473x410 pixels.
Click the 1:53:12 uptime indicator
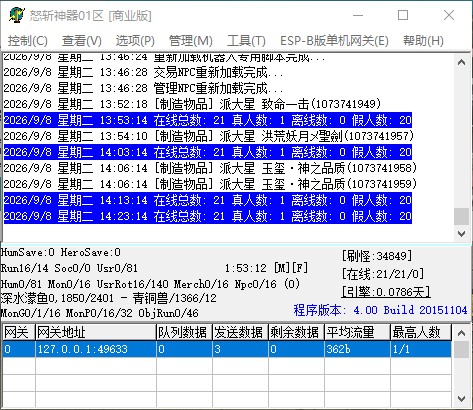(x=246, y=268)
